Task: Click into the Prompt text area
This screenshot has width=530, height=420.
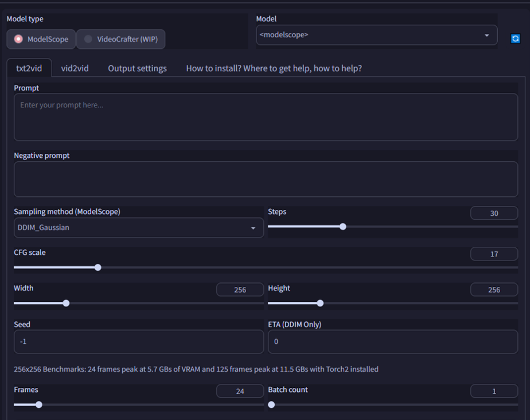Action: 266,117
